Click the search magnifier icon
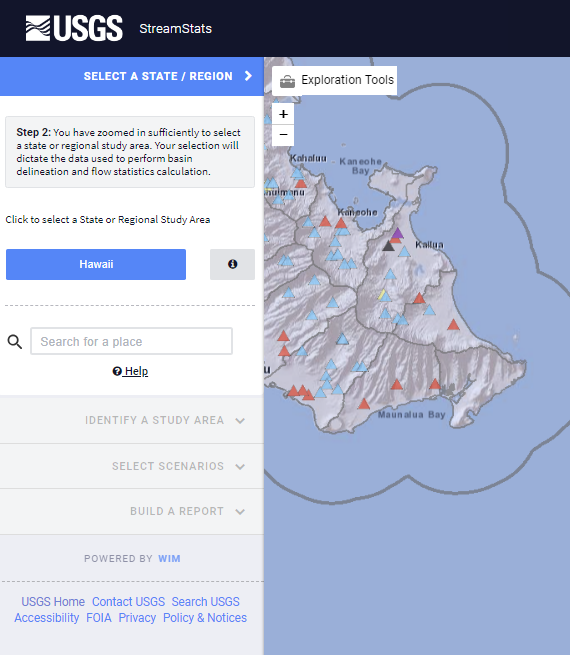The width and height of the screenshot is (570, 655). tap(15, 342)
